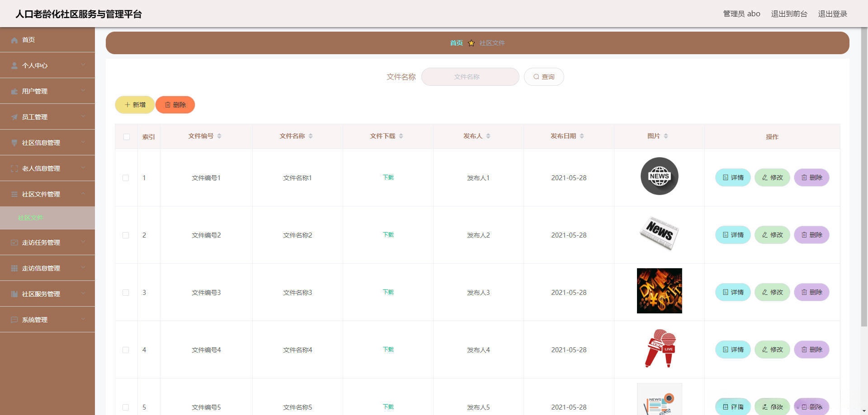Select the checkbox for row 3

point(126,293)
